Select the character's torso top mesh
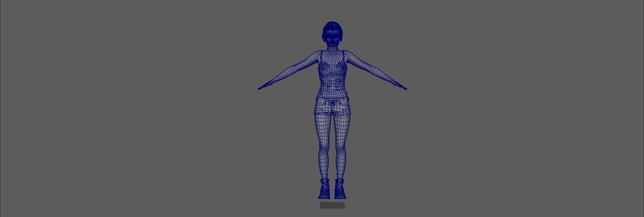Viewport: 644px width, 217px height. (x=332, y=74)
